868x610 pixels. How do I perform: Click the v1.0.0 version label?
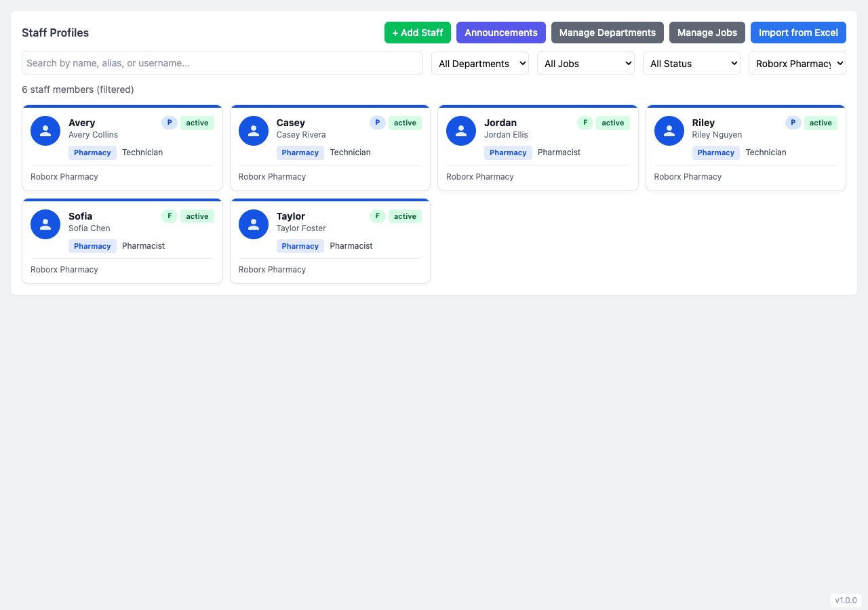pos(846,601)
